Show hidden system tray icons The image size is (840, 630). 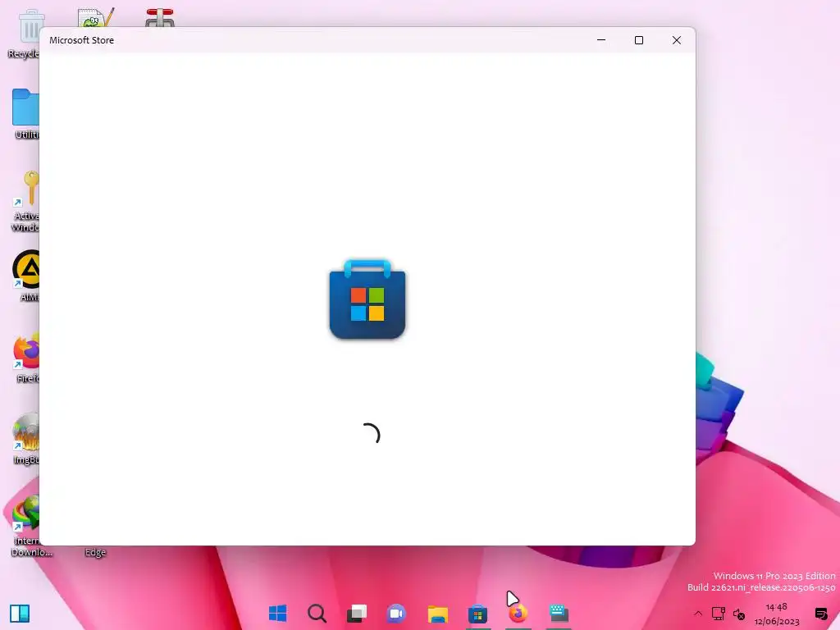698,614
